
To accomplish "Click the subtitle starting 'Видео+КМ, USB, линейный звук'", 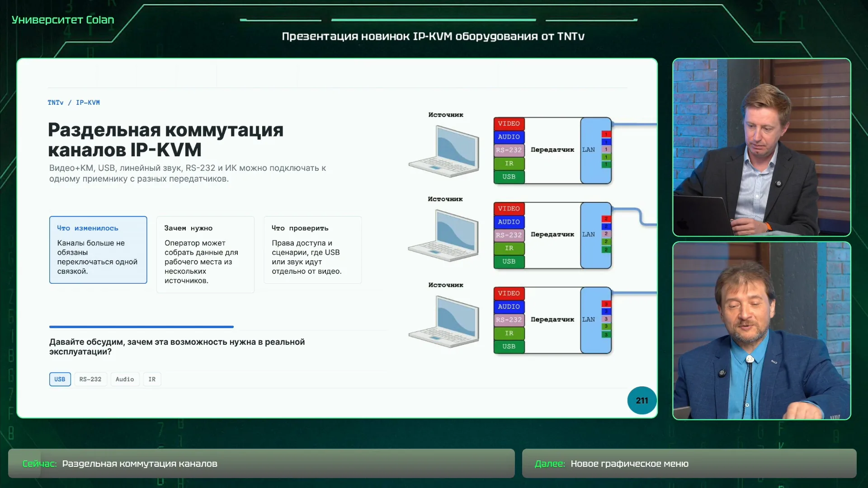I will click(188, 174).
